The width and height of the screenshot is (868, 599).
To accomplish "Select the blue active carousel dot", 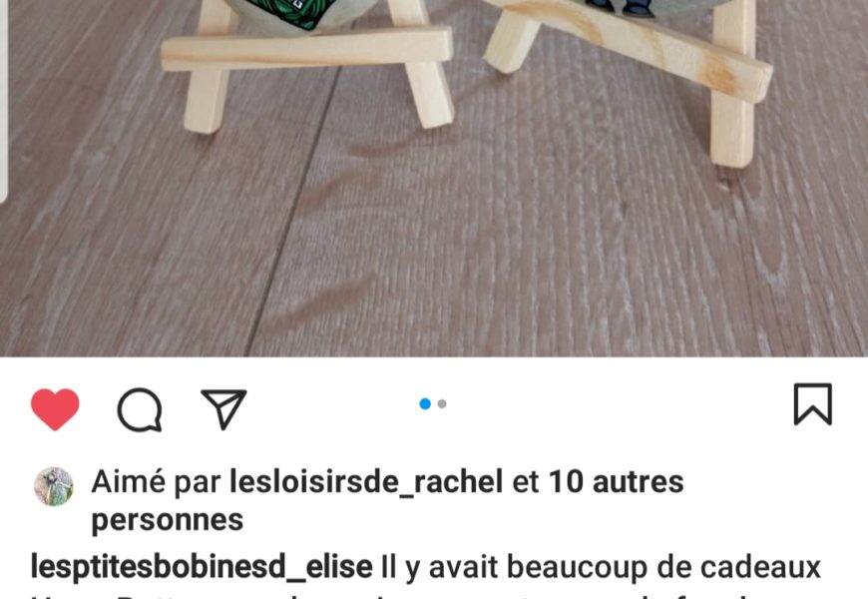I will pyautogui.click(x=425, y=404).
